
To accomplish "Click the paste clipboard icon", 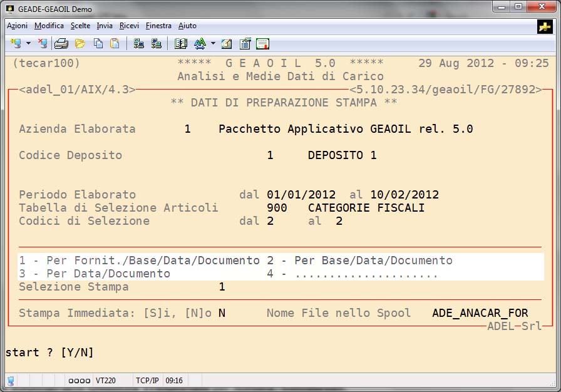I will [x=115, y=44].
